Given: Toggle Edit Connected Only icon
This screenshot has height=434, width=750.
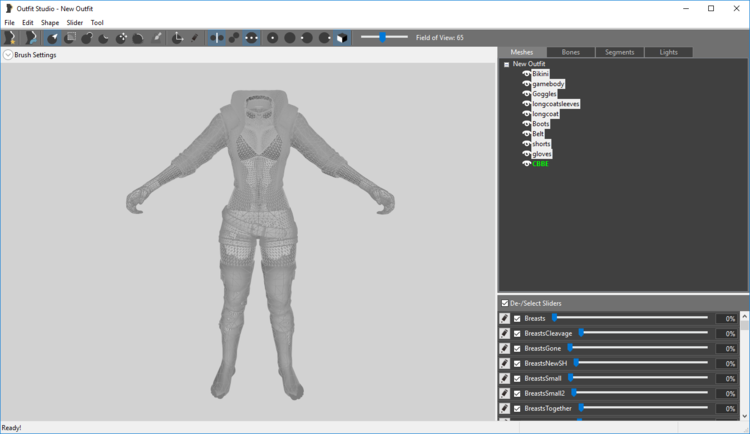Looking at the screenshot, I should (x=234, y=38).
